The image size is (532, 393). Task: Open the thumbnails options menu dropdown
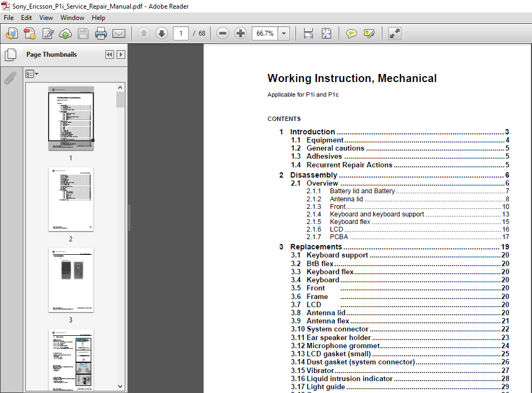tap(32, 74)
